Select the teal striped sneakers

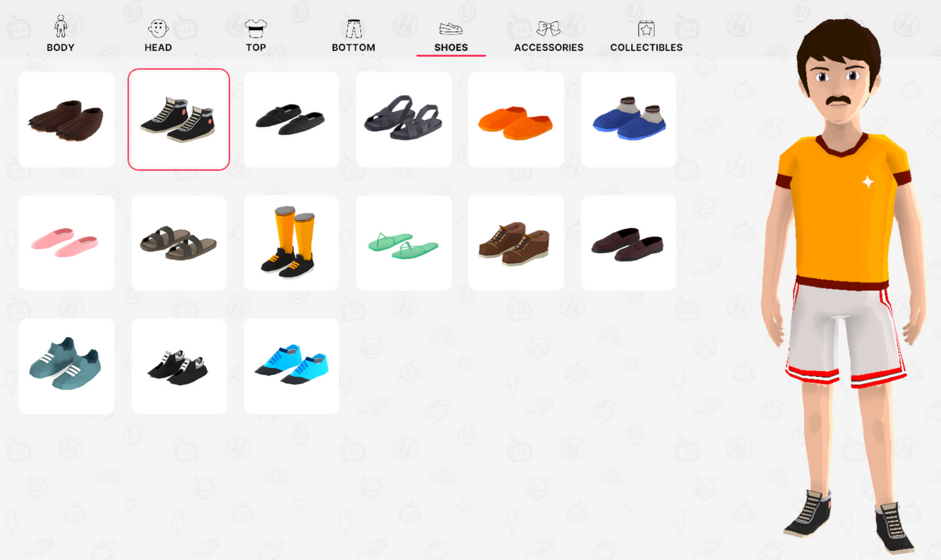click(66, 366)
